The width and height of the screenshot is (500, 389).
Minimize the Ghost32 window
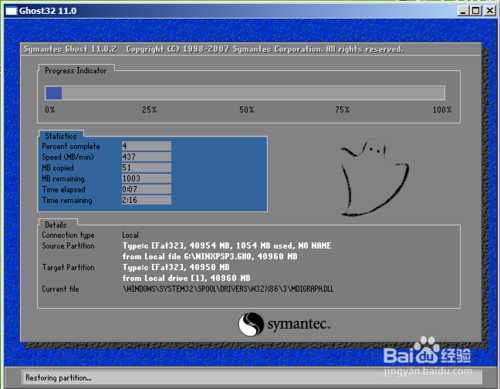coord(462,11)
